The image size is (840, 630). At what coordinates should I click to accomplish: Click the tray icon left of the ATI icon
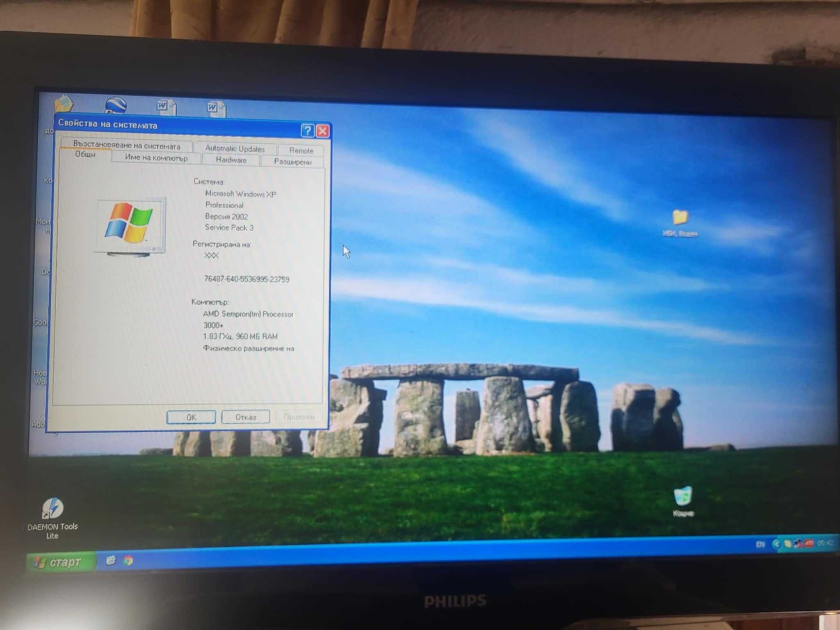point(798,544)
